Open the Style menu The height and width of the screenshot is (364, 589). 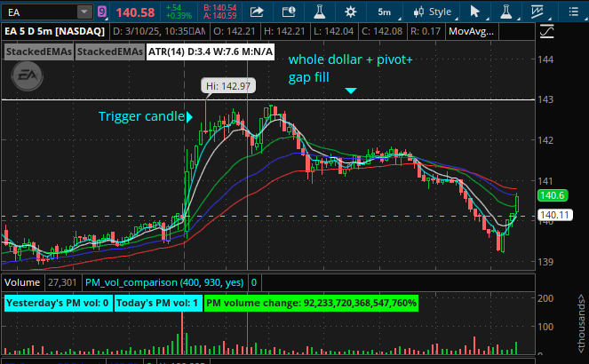(433, 12)
